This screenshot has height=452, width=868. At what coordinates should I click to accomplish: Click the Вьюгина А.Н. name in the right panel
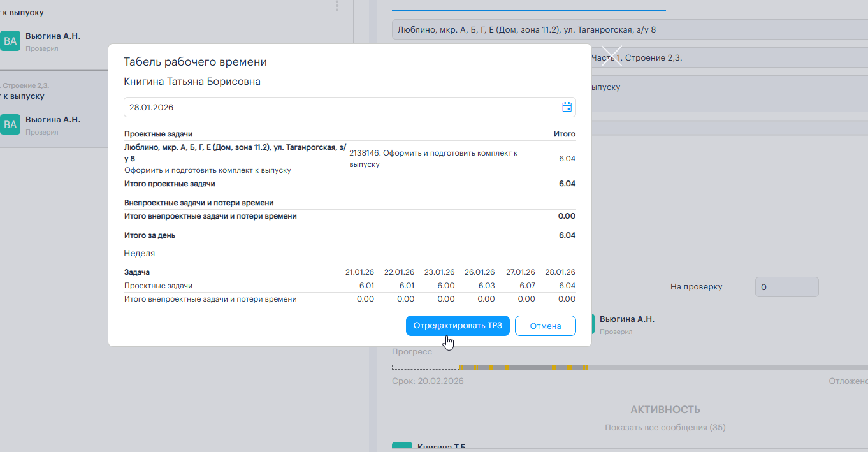point(627,319)
